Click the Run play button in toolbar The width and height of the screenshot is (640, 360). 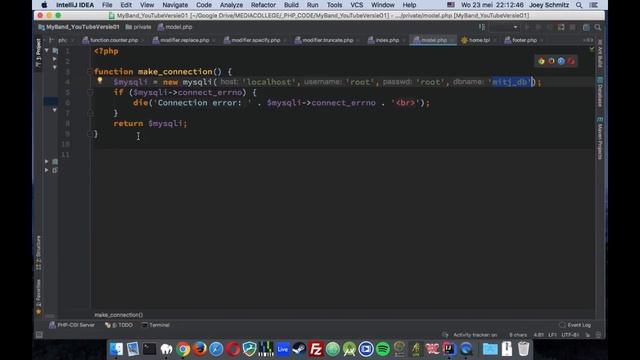527,27
